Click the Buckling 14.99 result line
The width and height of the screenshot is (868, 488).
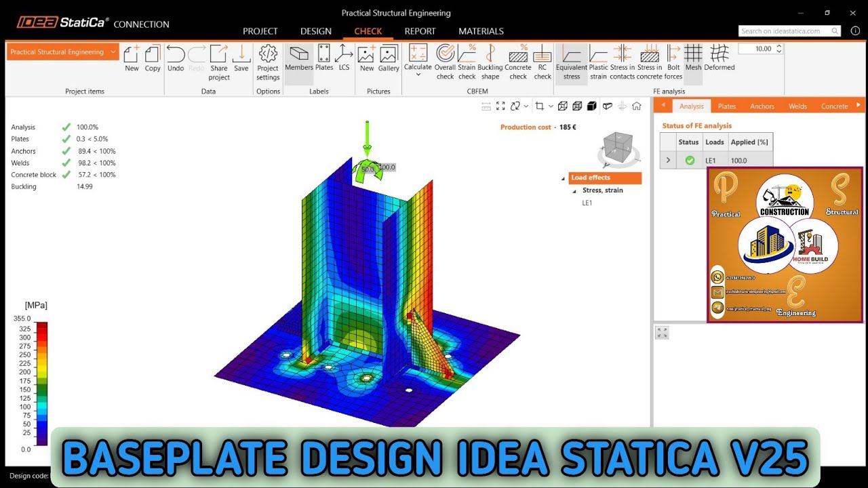coord(52,186)
